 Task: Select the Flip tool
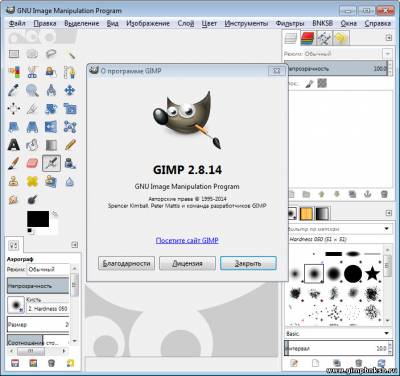(51, 127)
